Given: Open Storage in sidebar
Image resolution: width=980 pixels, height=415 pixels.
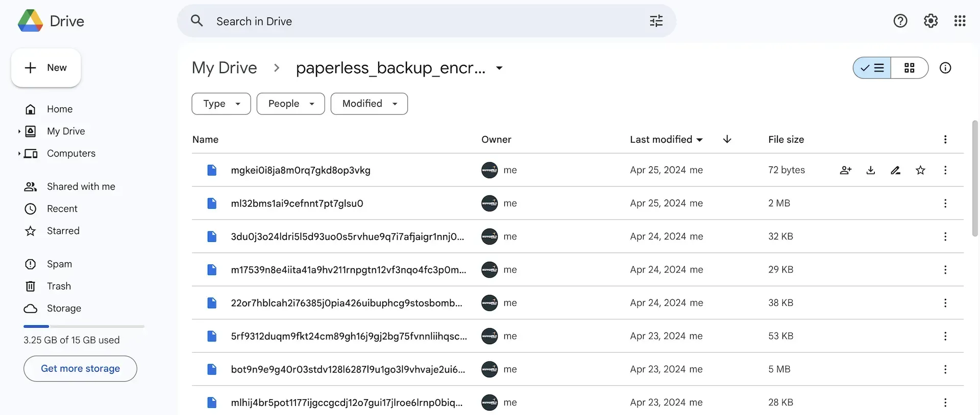Looking at the screenshot, I should (x=64, y=308).
